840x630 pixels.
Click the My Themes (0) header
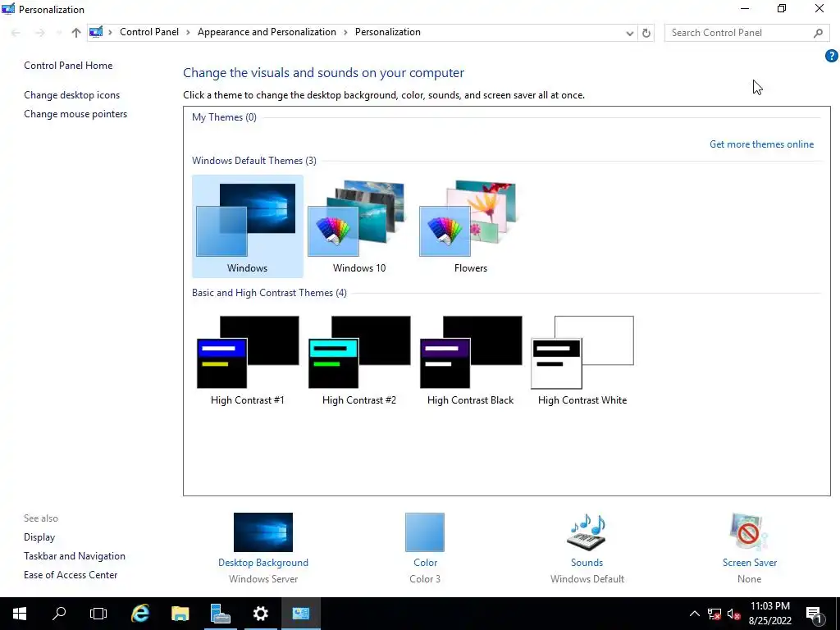tap(224, 116)
